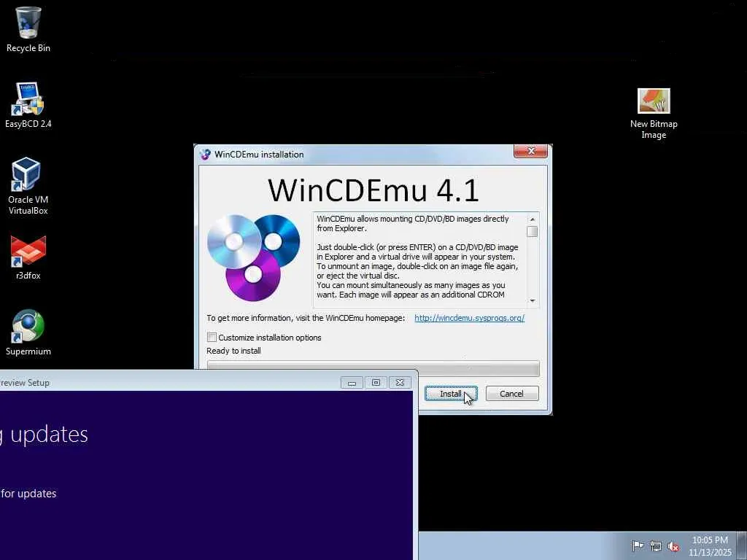Click the Action Center flag tray icon
The height and width of the screenshot is (560, 747).
[638, 545]
